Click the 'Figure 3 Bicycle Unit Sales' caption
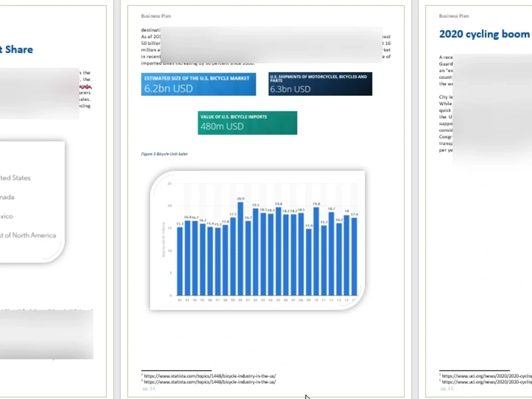 pos(164,154)
